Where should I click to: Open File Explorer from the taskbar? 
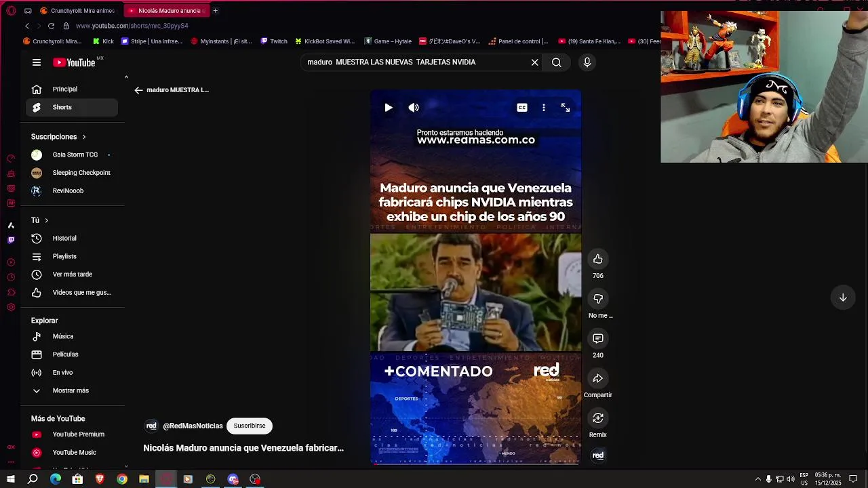pos(144,479)
